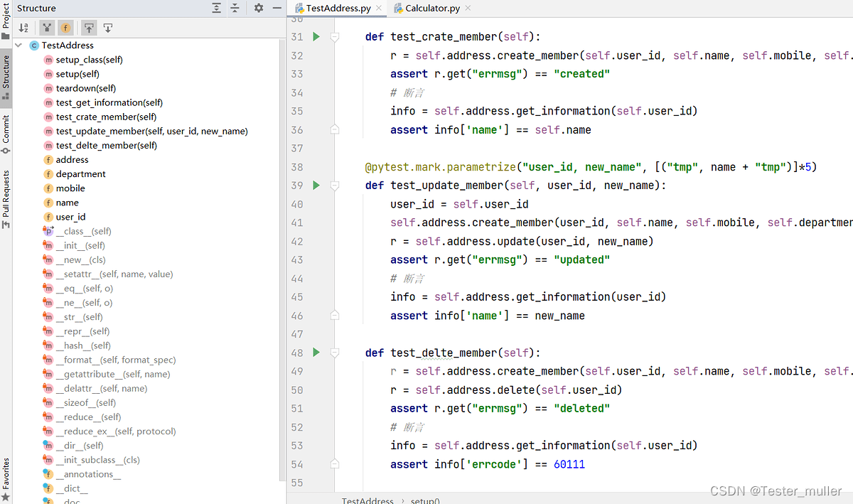Select setup(self) method in structure
This screenshot has width=853, height=504.
click(77, 74)
